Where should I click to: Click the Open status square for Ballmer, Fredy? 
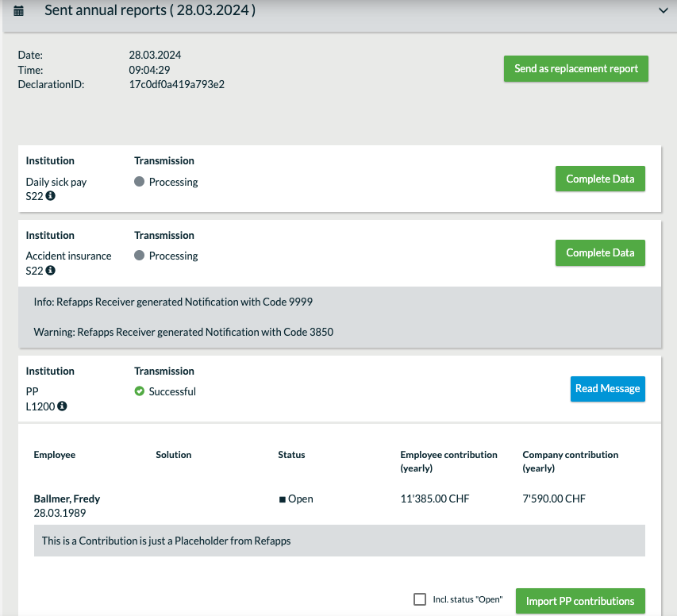(283, 499)
